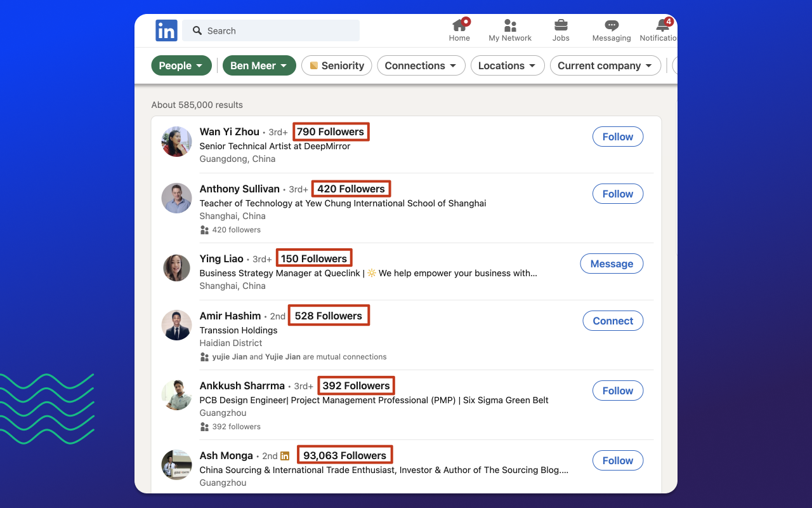Click the "About 585,000 results" text
812x508 pixels.
click(x=197, y=105)
